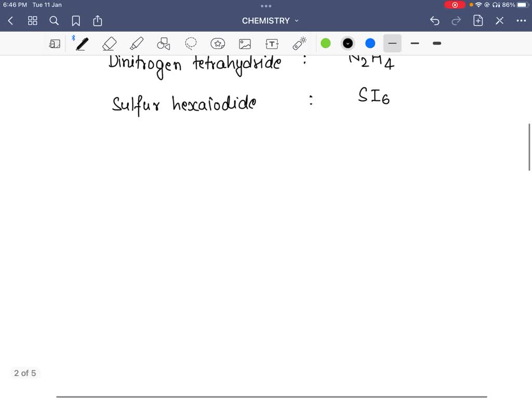This screenshot has height=399, width=532.
Task: Open search in the notebook
Action: pyautogui.click(x=54, y=21)
